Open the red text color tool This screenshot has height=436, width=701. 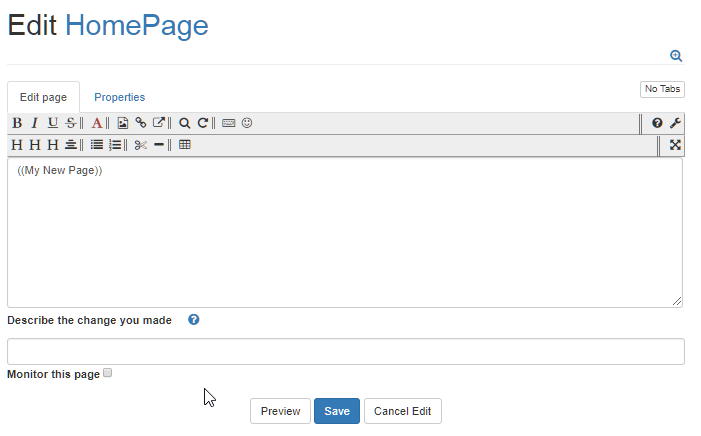(97, 123)
